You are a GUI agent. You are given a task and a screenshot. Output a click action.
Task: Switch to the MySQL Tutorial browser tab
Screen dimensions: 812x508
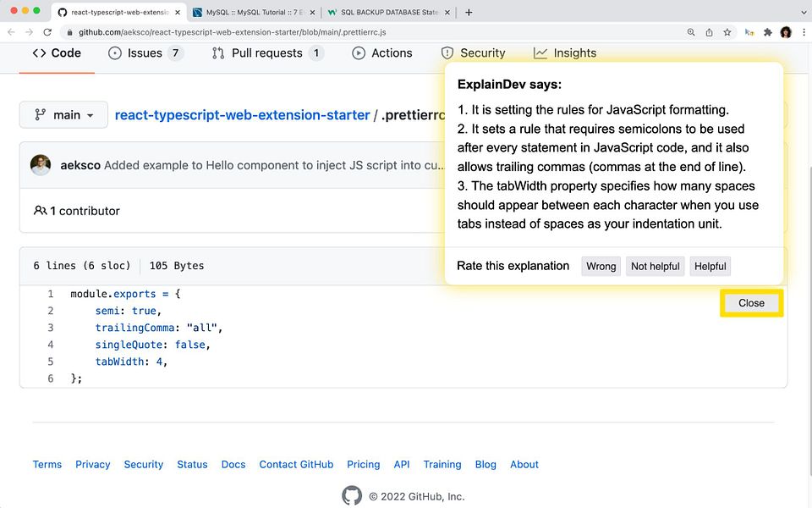[254, 12]
